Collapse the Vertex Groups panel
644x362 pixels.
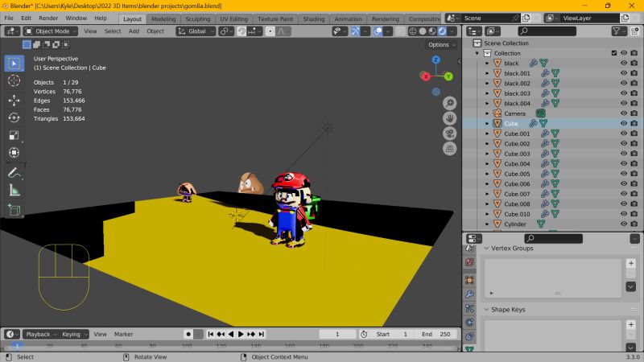(x=487, y=249)
